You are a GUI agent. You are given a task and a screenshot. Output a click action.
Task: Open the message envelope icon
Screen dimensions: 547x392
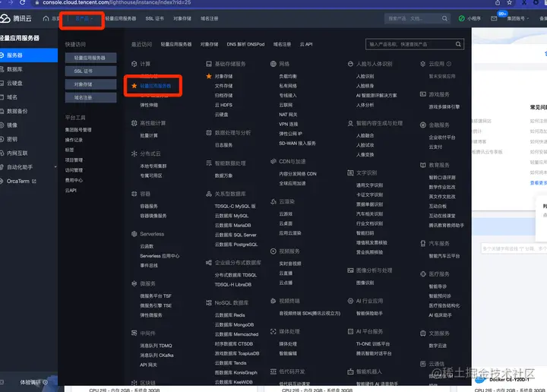click(494, 18)
